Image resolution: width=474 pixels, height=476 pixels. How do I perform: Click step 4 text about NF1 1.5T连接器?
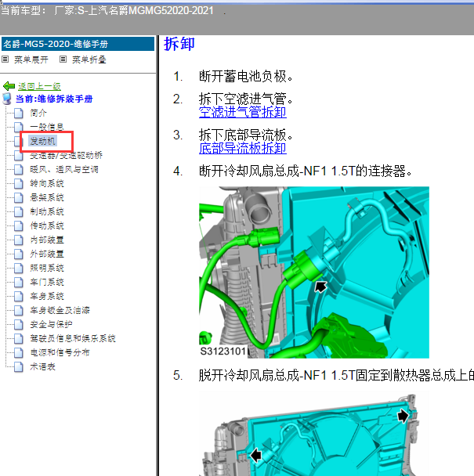306,171
